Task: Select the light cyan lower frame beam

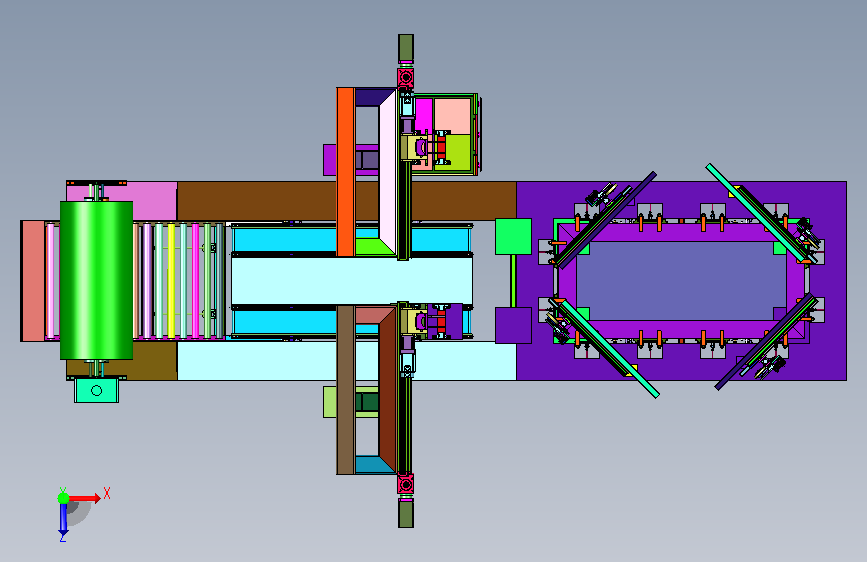Action: pos(347,361)
